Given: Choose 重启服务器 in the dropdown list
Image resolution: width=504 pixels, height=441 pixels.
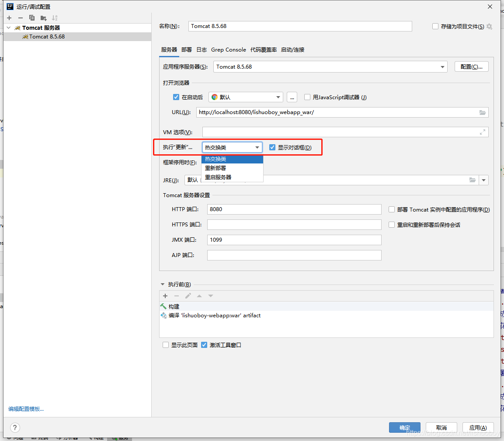Looking at the screenshot, I should (233, 177).
